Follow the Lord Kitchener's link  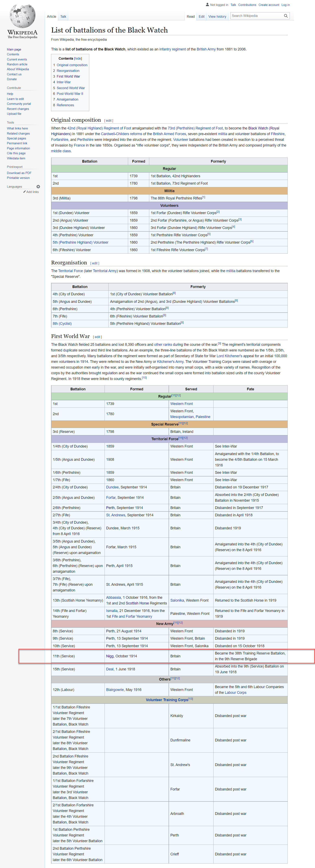click(229, 356)
